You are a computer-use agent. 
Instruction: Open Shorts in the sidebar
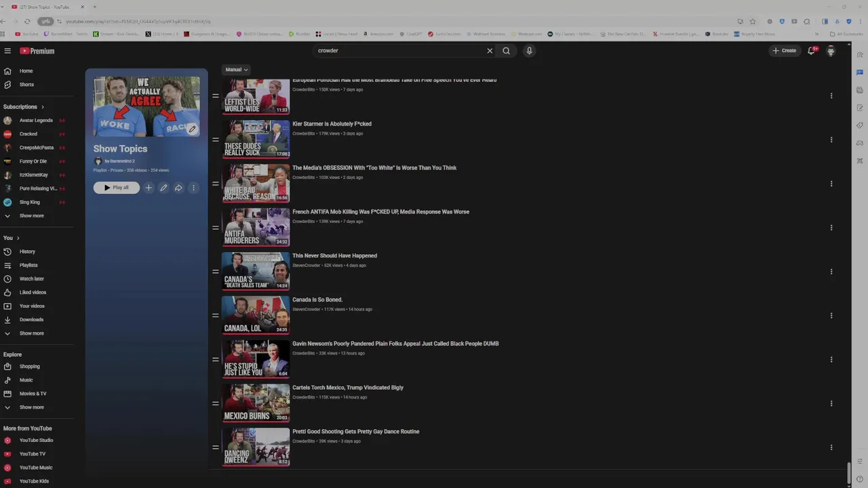point(26,85)
